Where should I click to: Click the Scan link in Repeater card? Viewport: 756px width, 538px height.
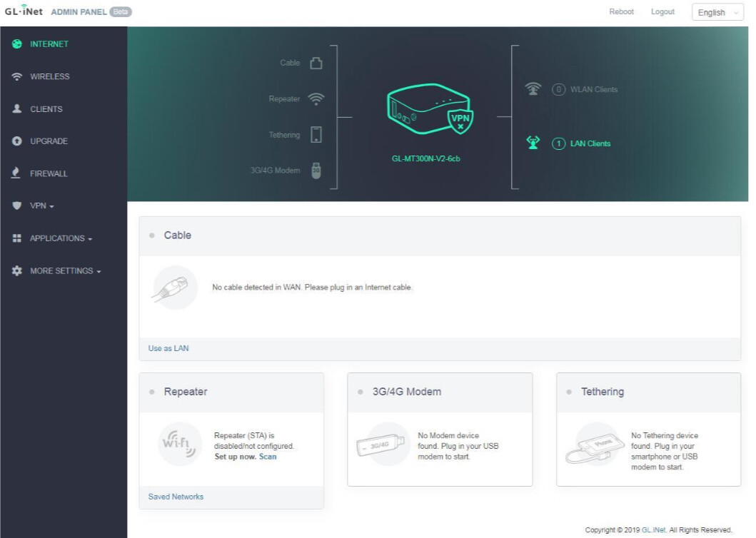(268, 457)
